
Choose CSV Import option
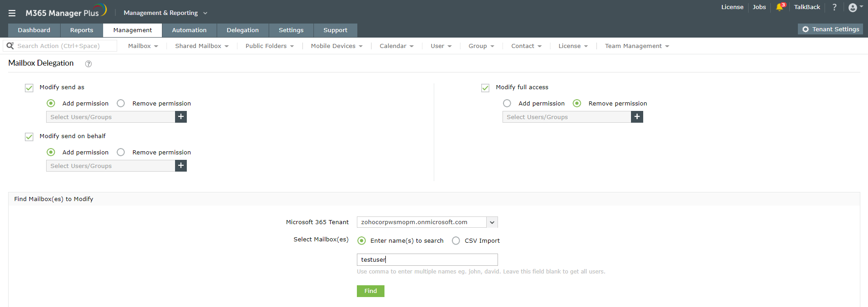click(x=456, y=240)
